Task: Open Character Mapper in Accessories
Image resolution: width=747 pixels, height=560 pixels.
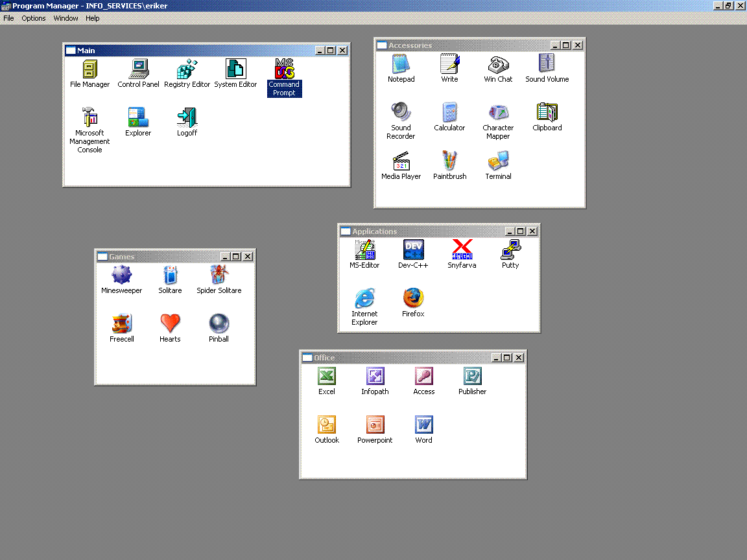Action: click(498, 112)
